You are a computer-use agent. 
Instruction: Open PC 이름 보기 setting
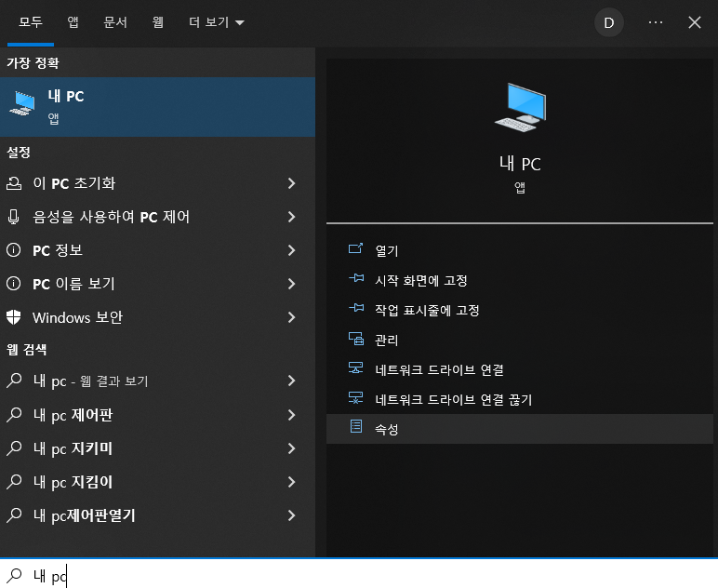157,284
